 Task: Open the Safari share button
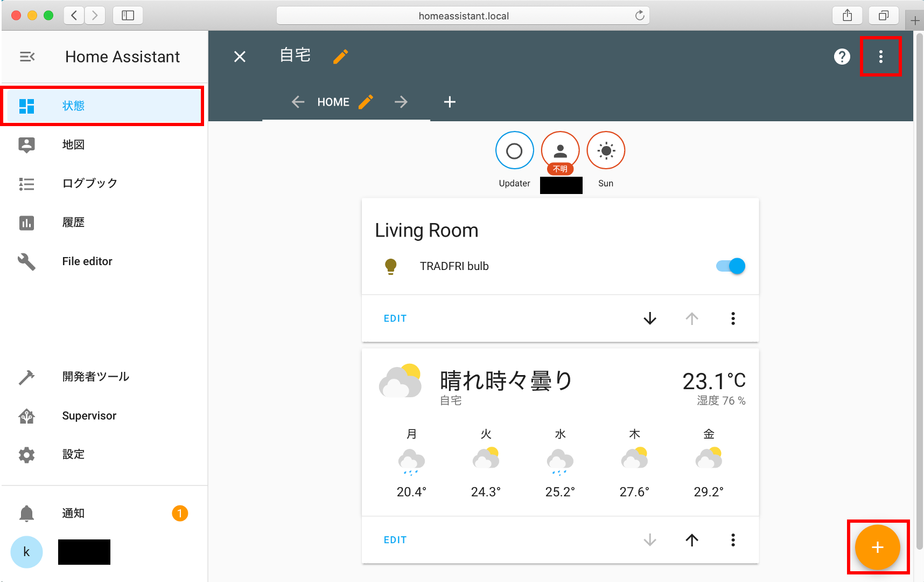(x=848, y=16)
